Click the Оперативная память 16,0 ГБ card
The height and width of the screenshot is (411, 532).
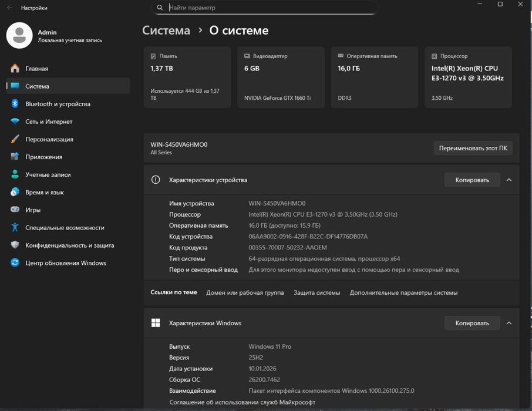coord(375,78)
